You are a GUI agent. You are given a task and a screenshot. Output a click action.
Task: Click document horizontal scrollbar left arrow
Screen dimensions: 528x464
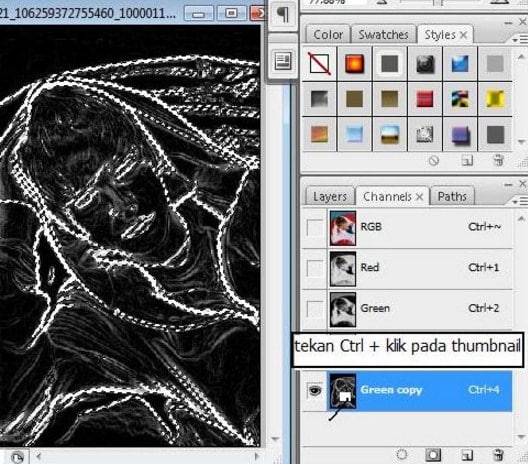click(x=38, y=457)
